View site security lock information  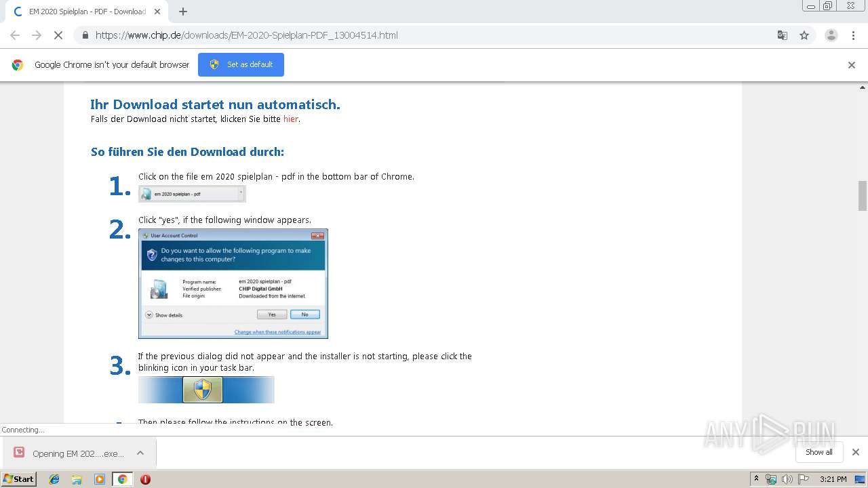(x=85, y=35)
